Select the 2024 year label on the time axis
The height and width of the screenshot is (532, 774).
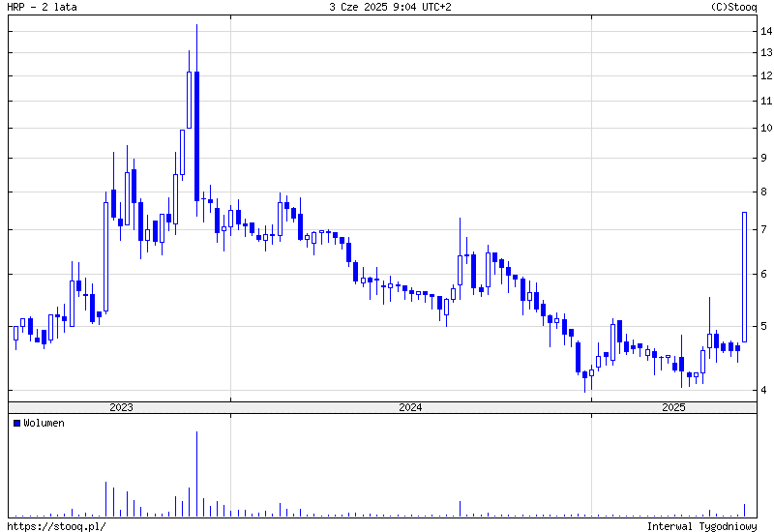(410, 407)
